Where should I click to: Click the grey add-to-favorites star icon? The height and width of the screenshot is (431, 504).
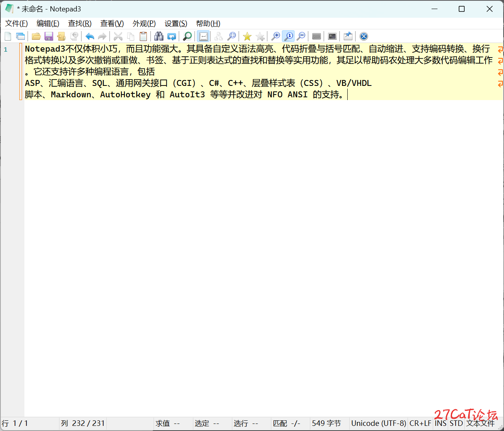coord(260,37)
